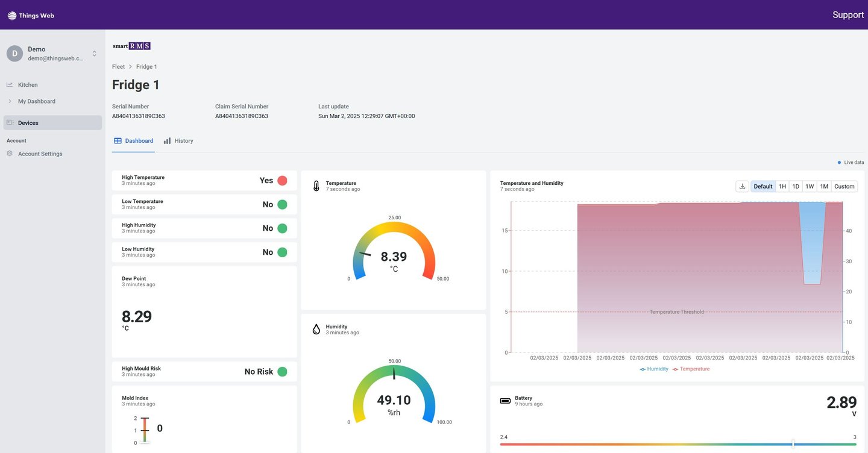The image size is (868, 453).
Task: Click the water drop icon on Humidity card
Action: [x=316, y=330]
